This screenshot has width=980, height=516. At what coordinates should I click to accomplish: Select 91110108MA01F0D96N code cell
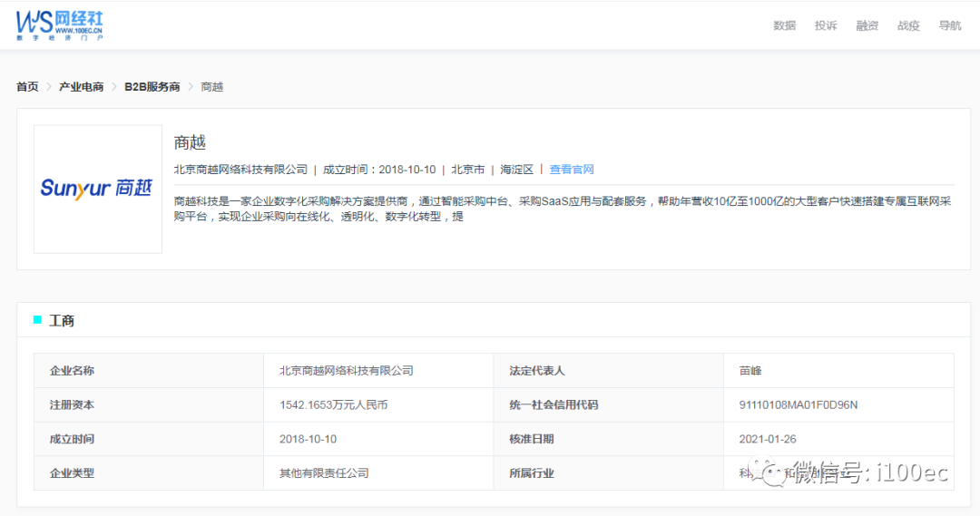(x=838, y=404)
